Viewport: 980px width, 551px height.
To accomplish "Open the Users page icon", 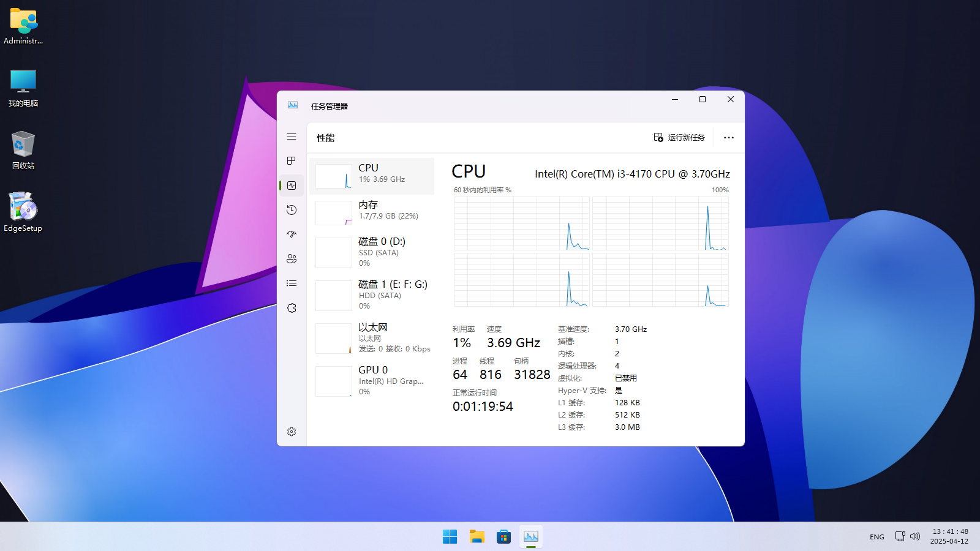I will pyautogui.click(x=292, y=259).
